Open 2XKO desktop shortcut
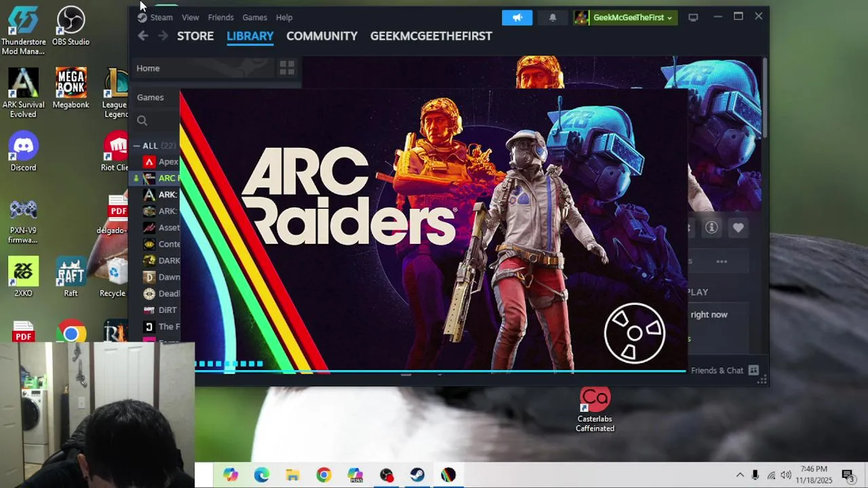Screen dimensions: 868x488 tap(23, 278)
